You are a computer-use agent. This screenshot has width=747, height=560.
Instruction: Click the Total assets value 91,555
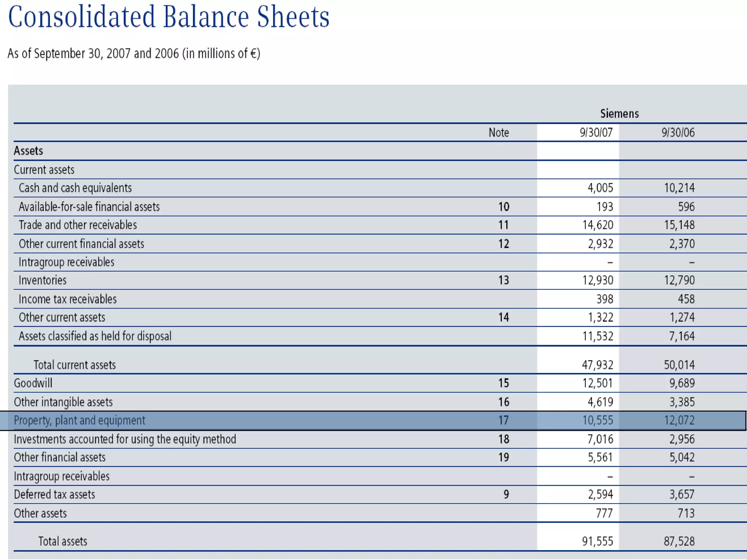coord(597,541)
